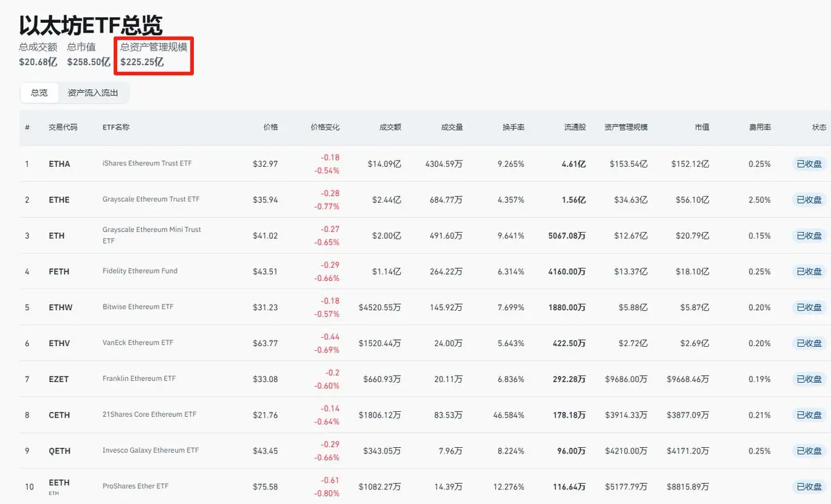Select Franklin Ethereum ETF name
Image resolution: width=831 pixels, height=504 pixels.
coord(139,379)
